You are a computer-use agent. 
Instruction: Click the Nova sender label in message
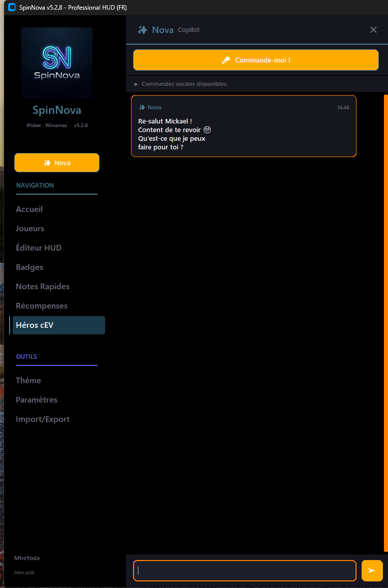[154, 107]
